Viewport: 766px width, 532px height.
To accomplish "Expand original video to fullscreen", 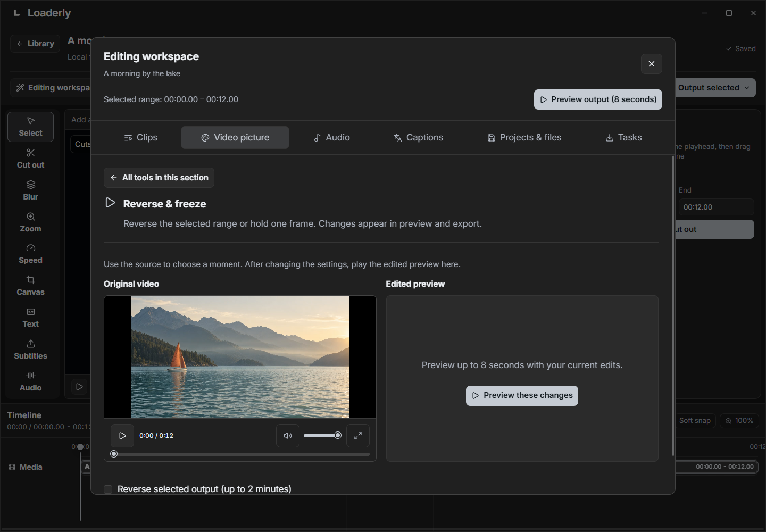I will point(358,436).
